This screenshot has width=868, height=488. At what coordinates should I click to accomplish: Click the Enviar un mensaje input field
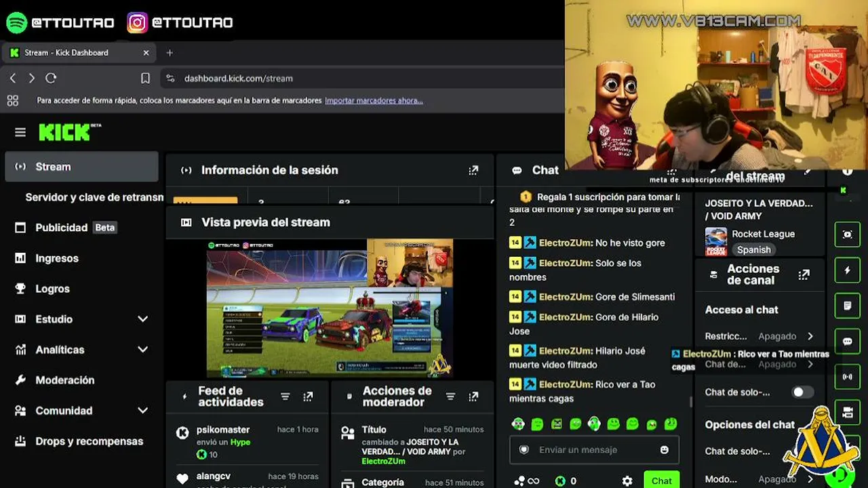tap(593, 449)
